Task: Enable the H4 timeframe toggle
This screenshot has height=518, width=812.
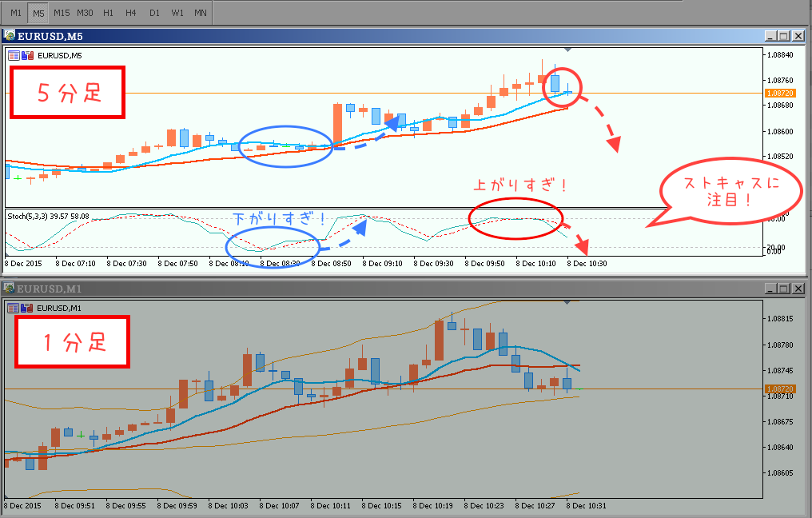Action: pos(131,13)
